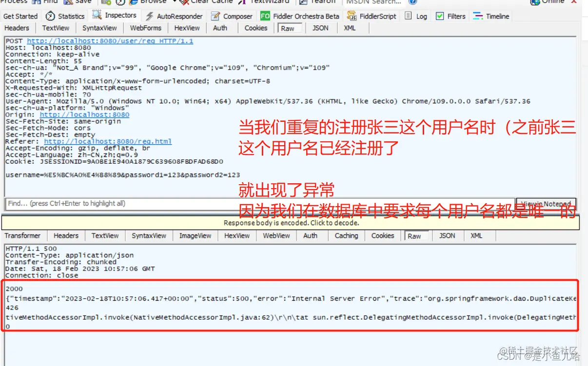The height and width of the screenshot is (366, 588).
Task: Select response Auth tab
Action: (310, 235)
